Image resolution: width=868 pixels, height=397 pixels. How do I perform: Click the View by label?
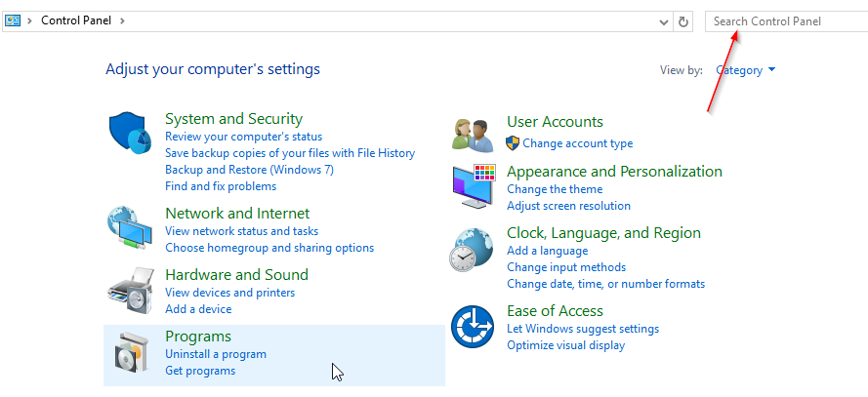(x=681, y=70)
